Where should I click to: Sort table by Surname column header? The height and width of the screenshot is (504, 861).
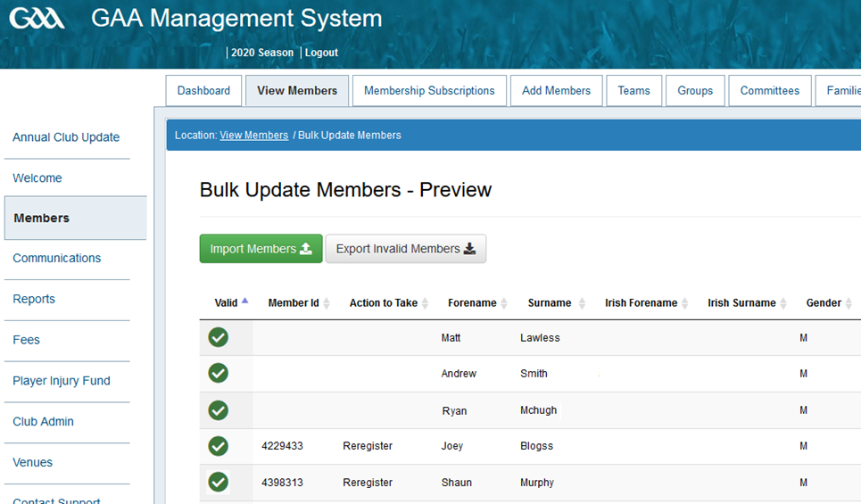[x=550, y=303]
